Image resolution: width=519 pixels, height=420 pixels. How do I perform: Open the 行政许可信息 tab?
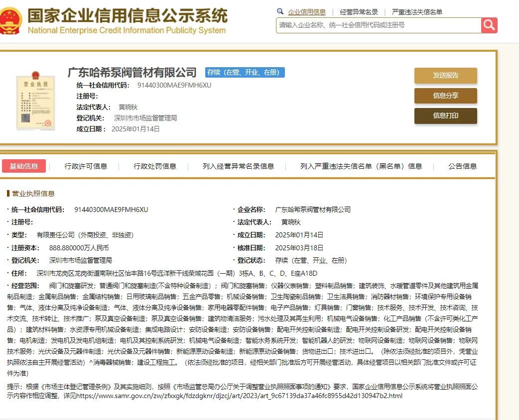click(x=86, y=166)
